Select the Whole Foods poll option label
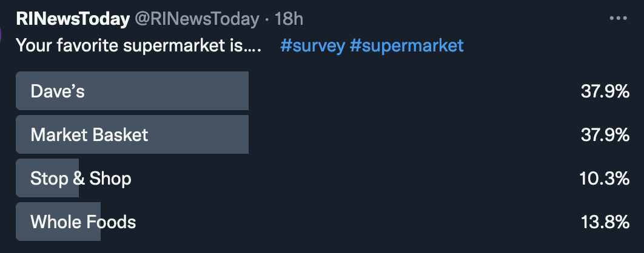Image resolution: width=644 pixels, height=253 pixels. pyautogui.click(x=83, y=222)
